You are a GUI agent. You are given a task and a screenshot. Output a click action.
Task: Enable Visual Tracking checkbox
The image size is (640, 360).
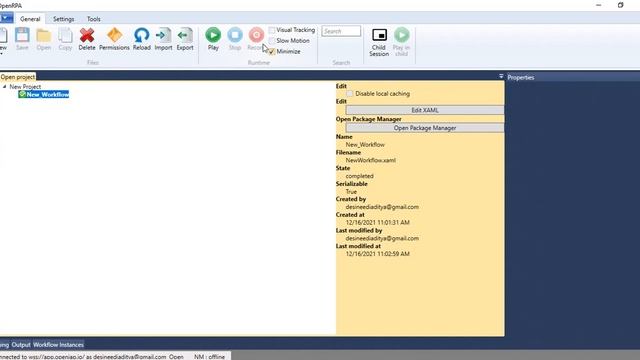tap(272, 30)
